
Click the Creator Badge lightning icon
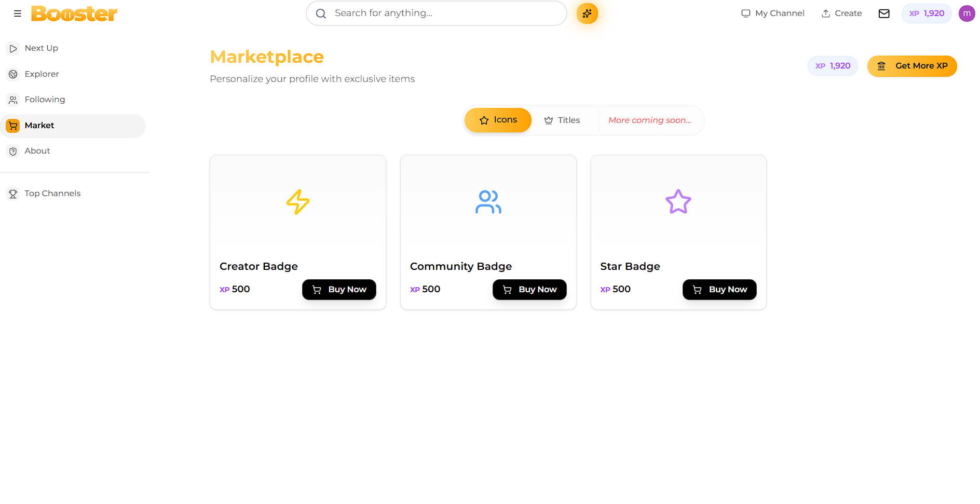click(x=297, y=202)
